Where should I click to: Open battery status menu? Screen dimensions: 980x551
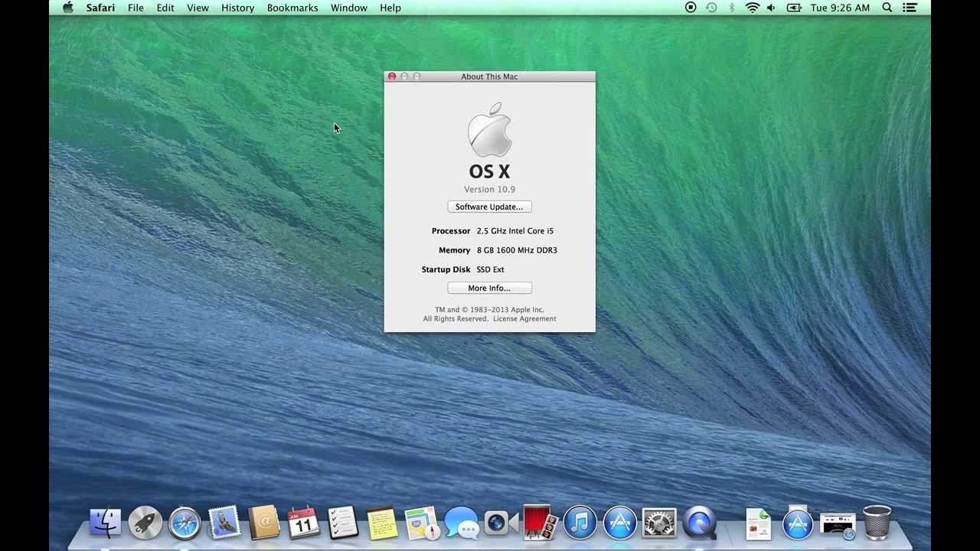(794, 8)
